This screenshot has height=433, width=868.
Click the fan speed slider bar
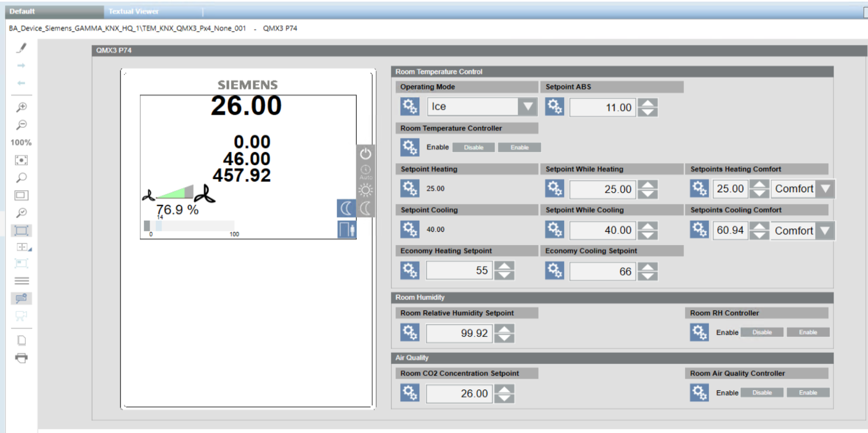pyautogui.click(x=189, y=226)
